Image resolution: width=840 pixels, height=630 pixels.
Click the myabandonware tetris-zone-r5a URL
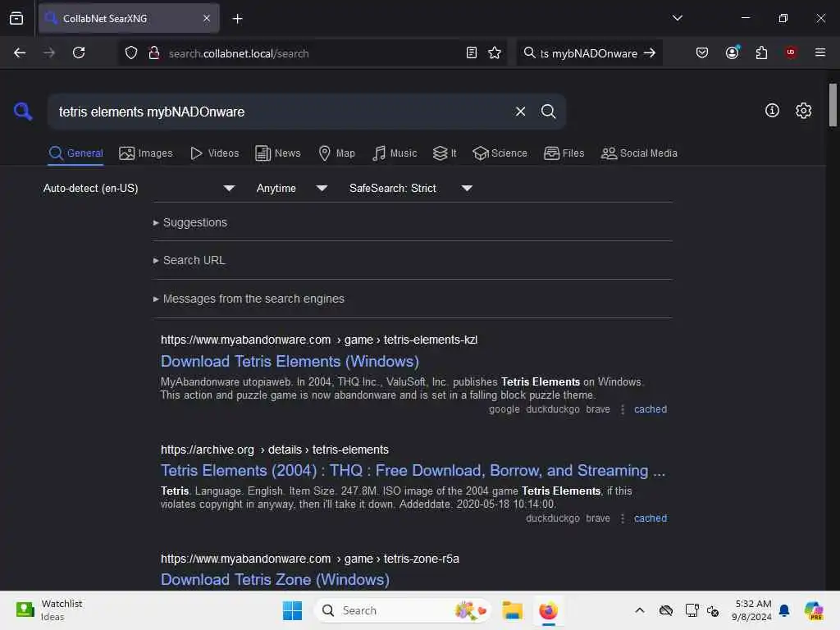(x=309, y=559)
